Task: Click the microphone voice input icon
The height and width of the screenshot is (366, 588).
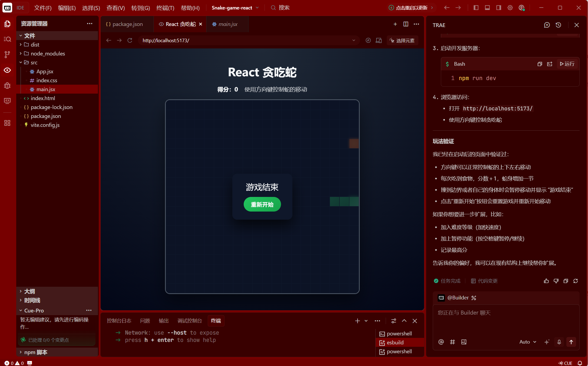Action: (559, 342)
